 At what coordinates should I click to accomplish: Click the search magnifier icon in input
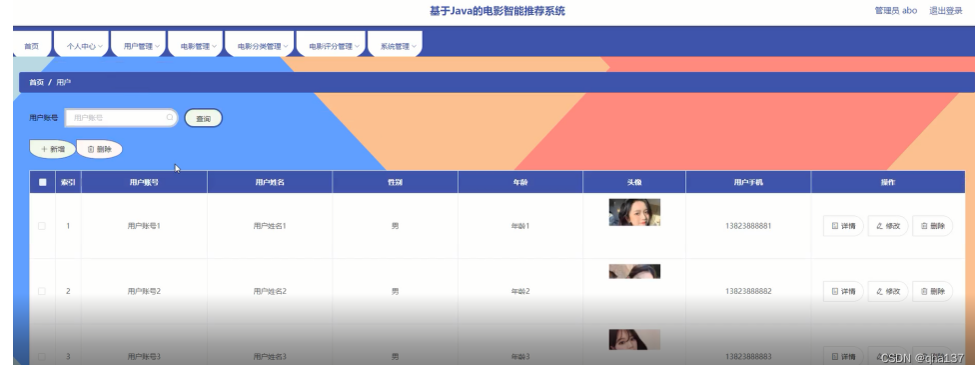point(170,118)
